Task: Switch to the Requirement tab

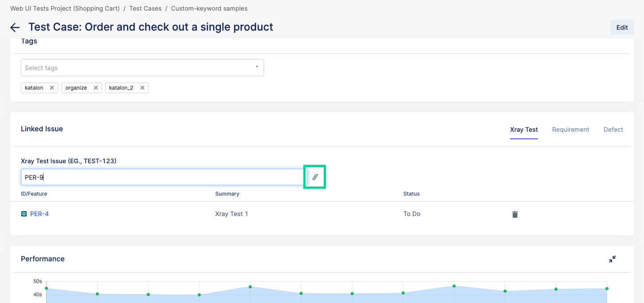Action: 570,130
